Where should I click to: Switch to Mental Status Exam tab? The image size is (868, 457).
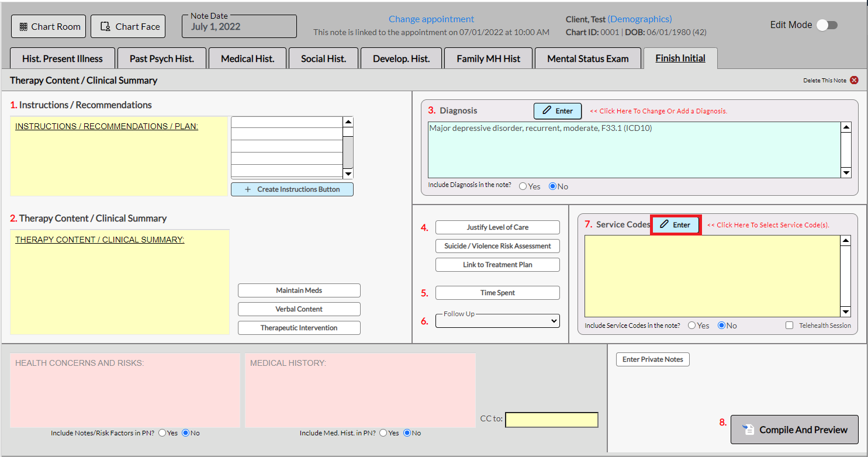587,58
